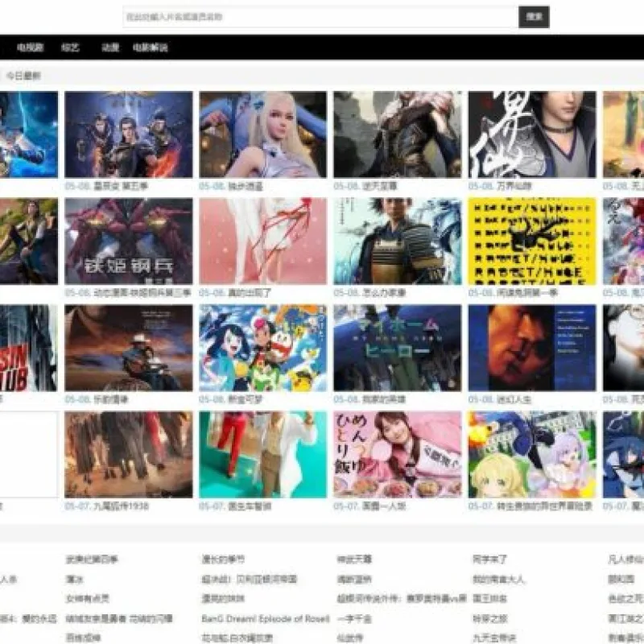Click the 迷幻人生 title link
Image resolution: width=644 pixels, height=644 pixels.
[514, 399]
